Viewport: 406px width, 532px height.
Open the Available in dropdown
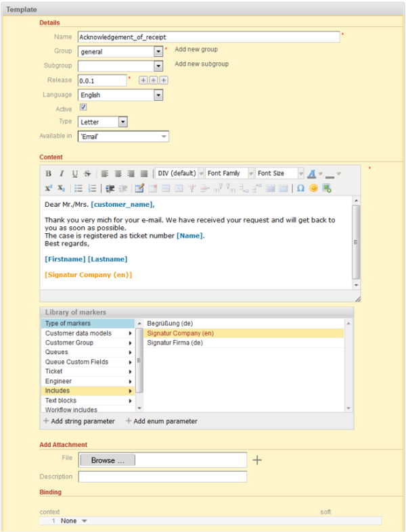(x=123, y=137)
